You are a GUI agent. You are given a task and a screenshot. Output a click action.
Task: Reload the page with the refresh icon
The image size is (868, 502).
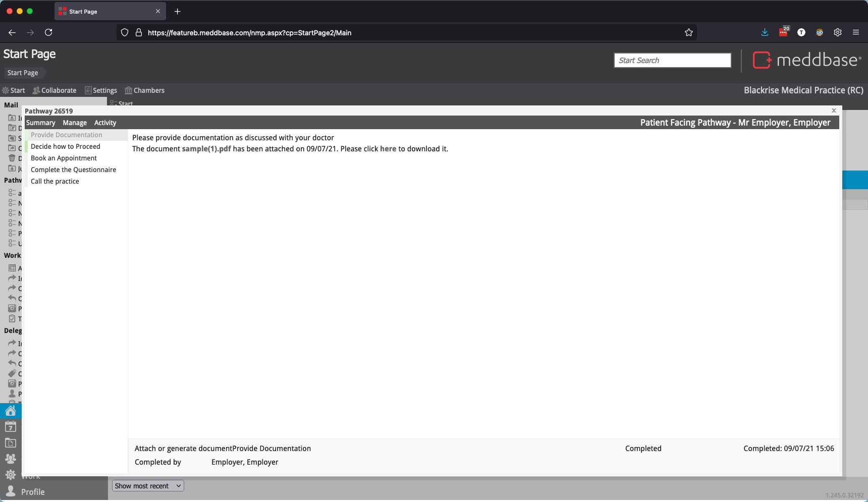coord(48,33)
